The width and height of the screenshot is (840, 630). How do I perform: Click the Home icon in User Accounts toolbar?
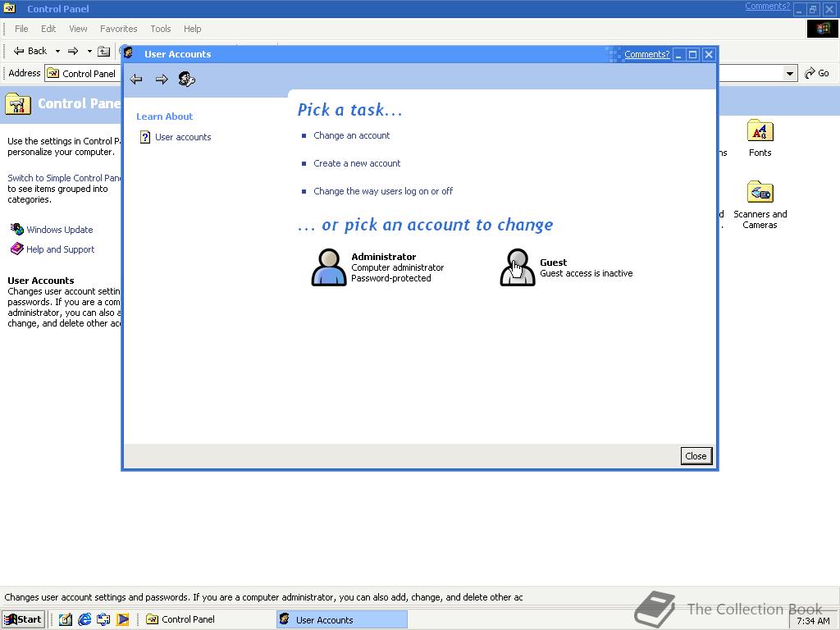tap(186, 80)
